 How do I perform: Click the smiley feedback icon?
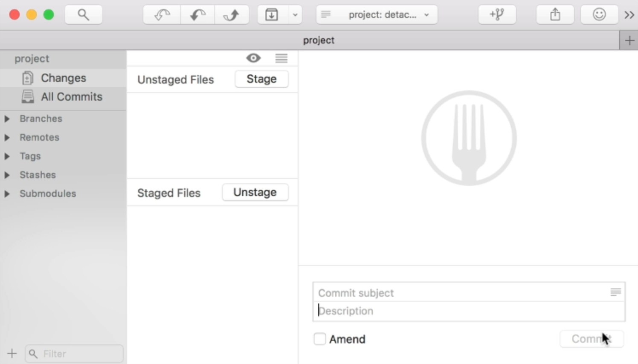pyautogui.click(x=599, y=15)
